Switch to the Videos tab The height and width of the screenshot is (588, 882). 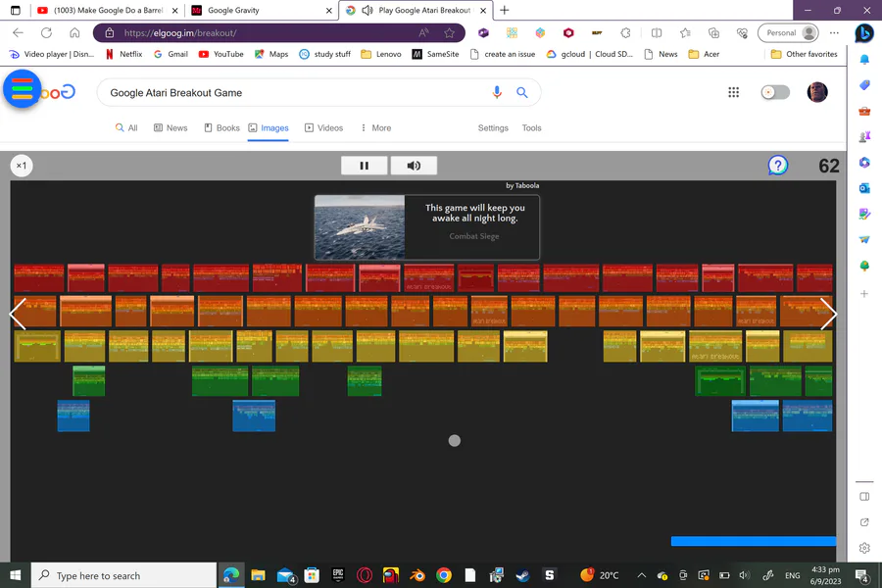coord(324,127)
